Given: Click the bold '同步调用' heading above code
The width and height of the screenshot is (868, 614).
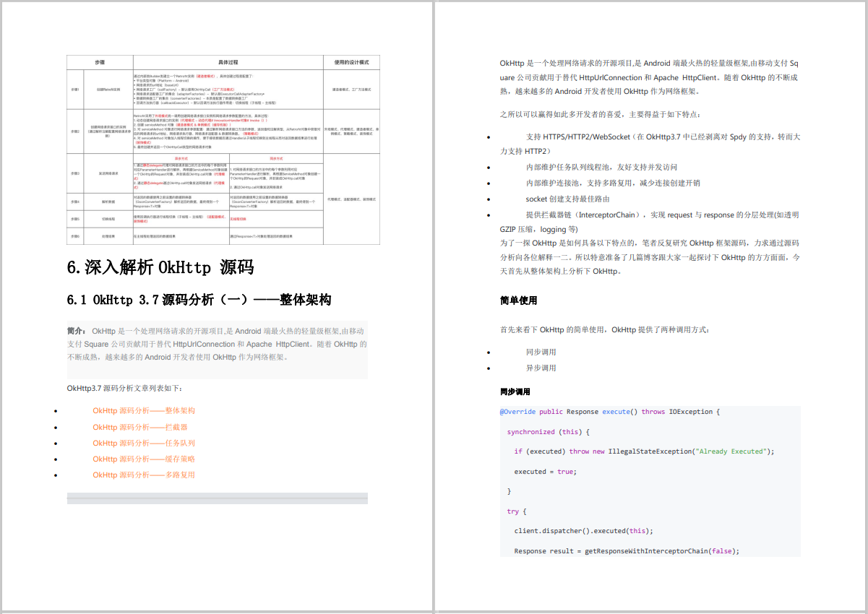Looking at the screenshot, I should [515, 392].
